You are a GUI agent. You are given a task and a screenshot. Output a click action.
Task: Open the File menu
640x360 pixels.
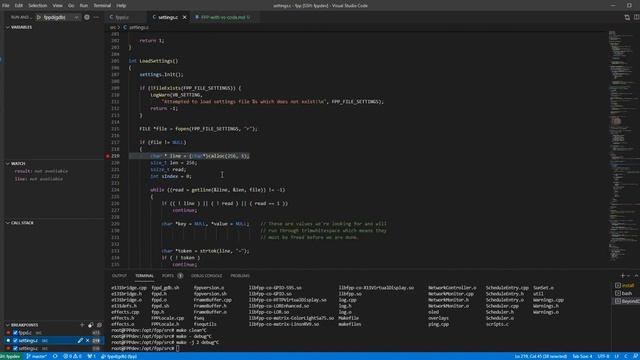coord(6,6)
